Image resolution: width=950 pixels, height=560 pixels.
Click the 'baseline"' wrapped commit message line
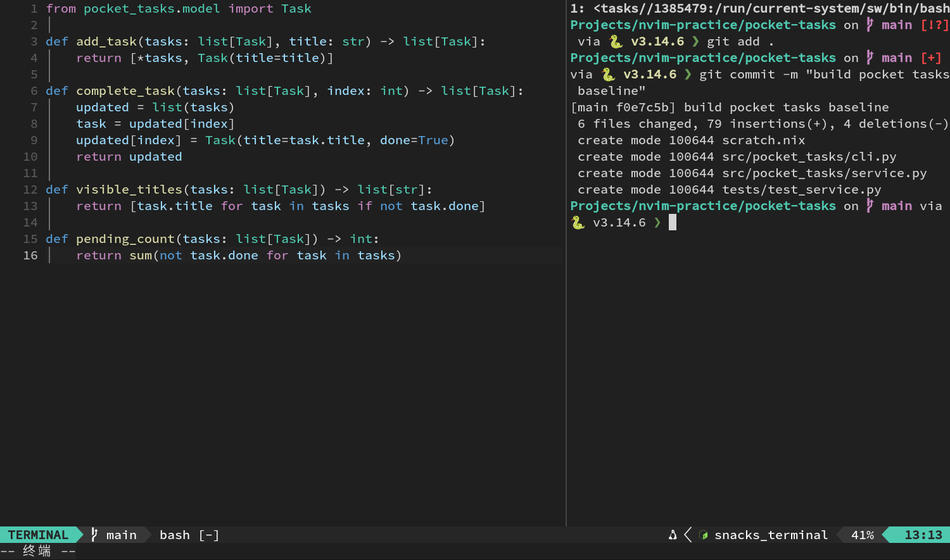(612, 91)
